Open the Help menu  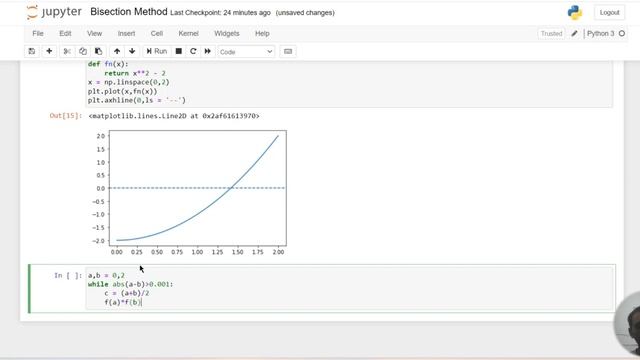[262, 33]
